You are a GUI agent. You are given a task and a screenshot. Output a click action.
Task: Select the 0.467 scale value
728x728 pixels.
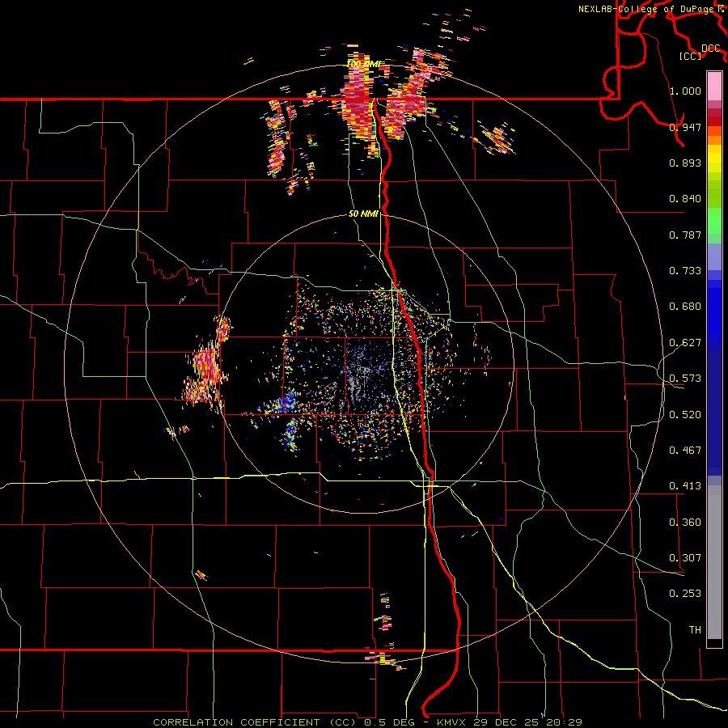[685, 451]
